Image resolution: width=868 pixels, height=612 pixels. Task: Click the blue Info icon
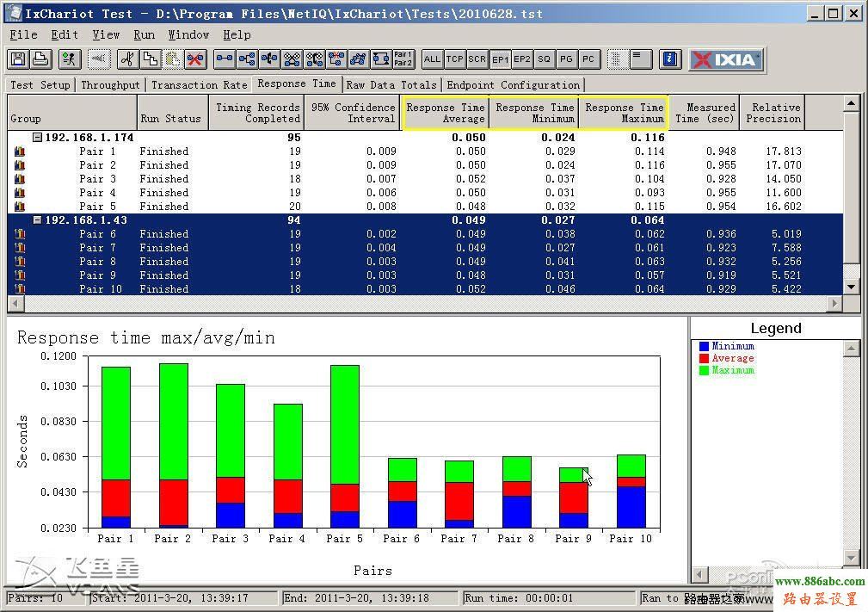[671, 59]
